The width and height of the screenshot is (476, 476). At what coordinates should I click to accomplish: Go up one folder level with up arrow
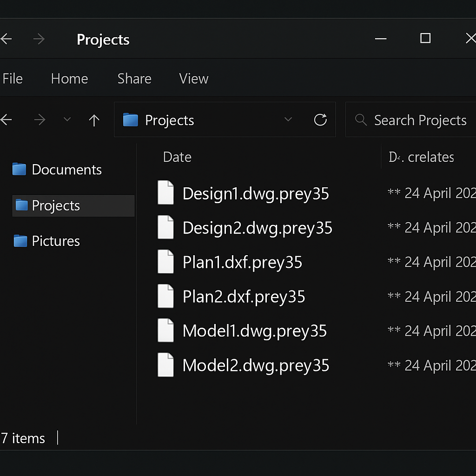(94, 120)
